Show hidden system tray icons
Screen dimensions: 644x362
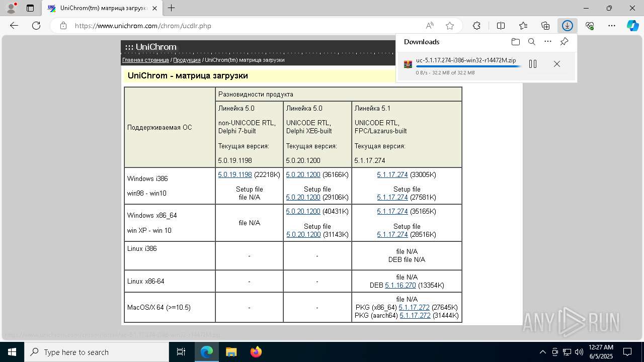coord(542,352)
